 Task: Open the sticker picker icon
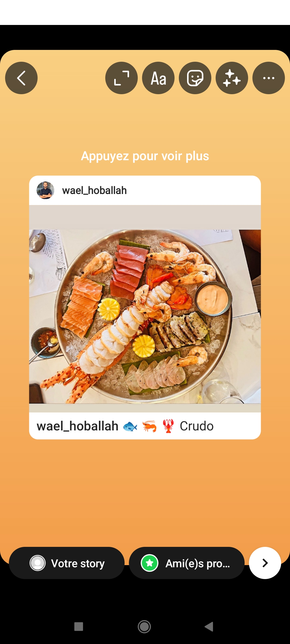195,78
